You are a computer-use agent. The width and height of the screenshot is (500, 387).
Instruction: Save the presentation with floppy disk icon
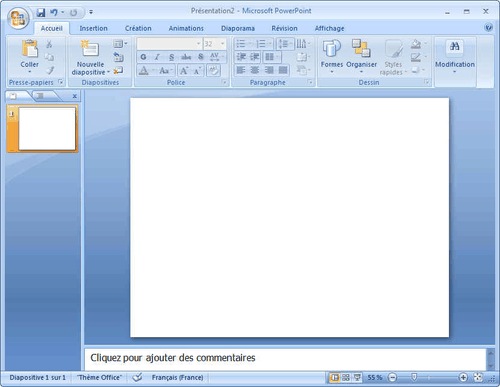pos(41,13)
